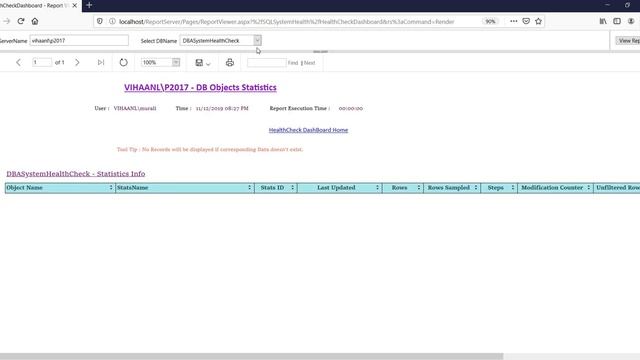Go to next report page

click(77, 62)
